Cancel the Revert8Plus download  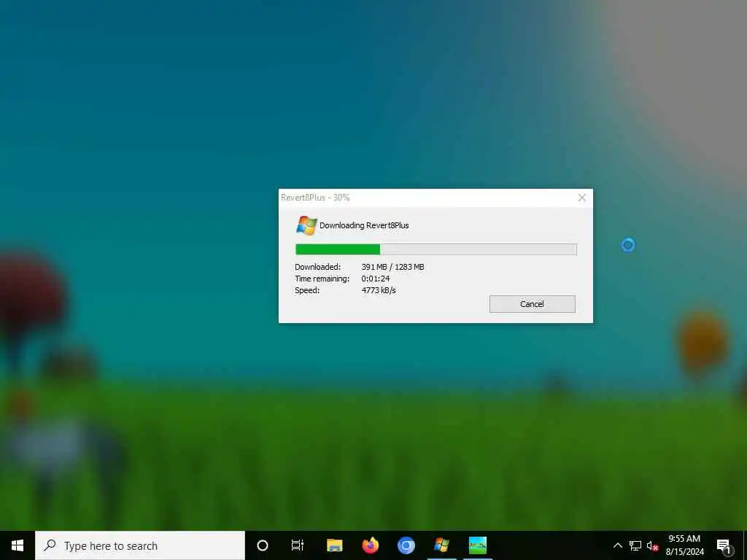click(x=532, y=304)
